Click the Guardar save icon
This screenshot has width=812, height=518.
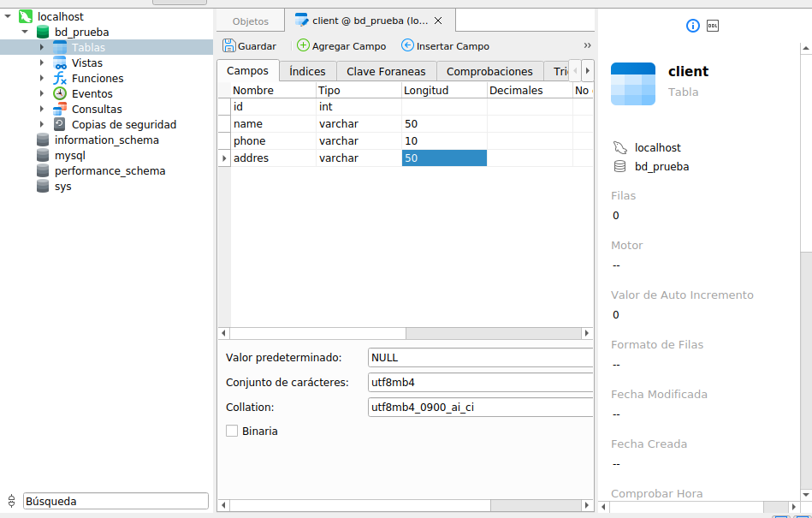(x=229, y=45)
